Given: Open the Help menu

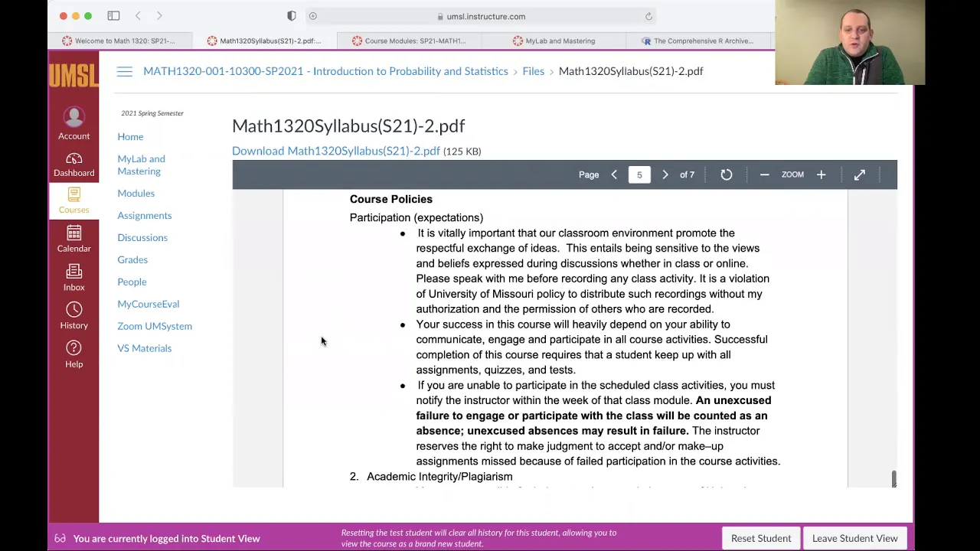Looking at the screenshot, I should tap(73, 354).
